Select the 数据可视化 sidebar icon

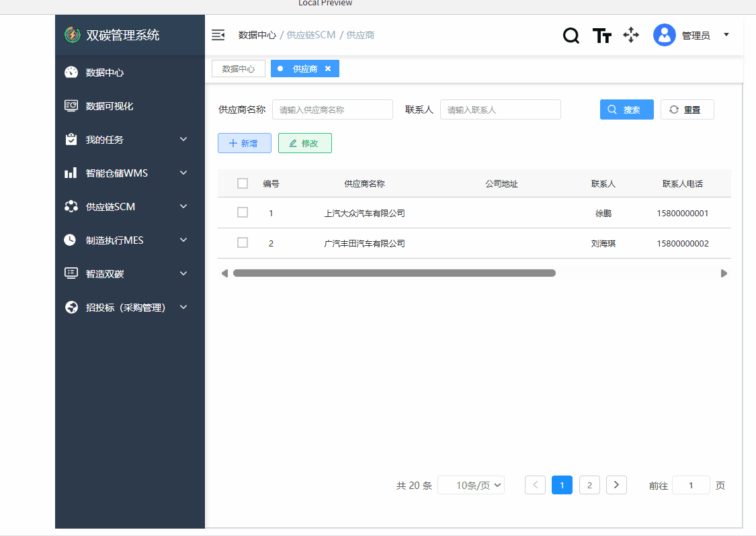click(71, 105)
